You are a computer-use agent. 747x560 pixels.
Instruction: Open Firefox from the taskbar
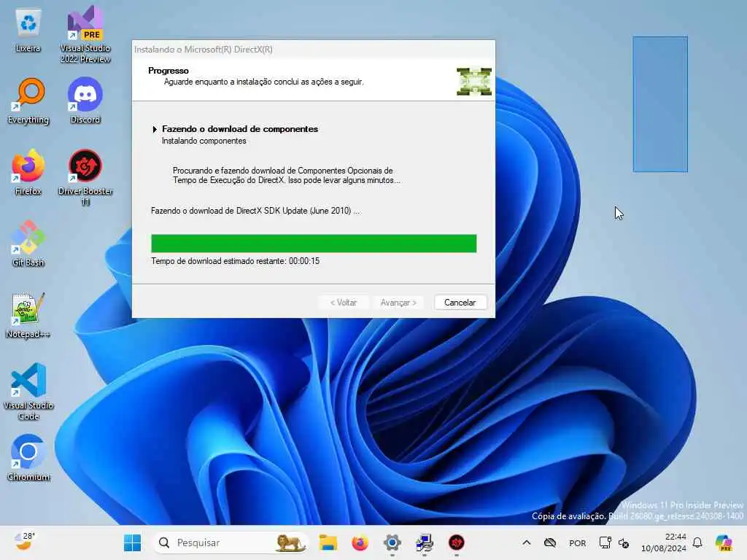(360, 542)
